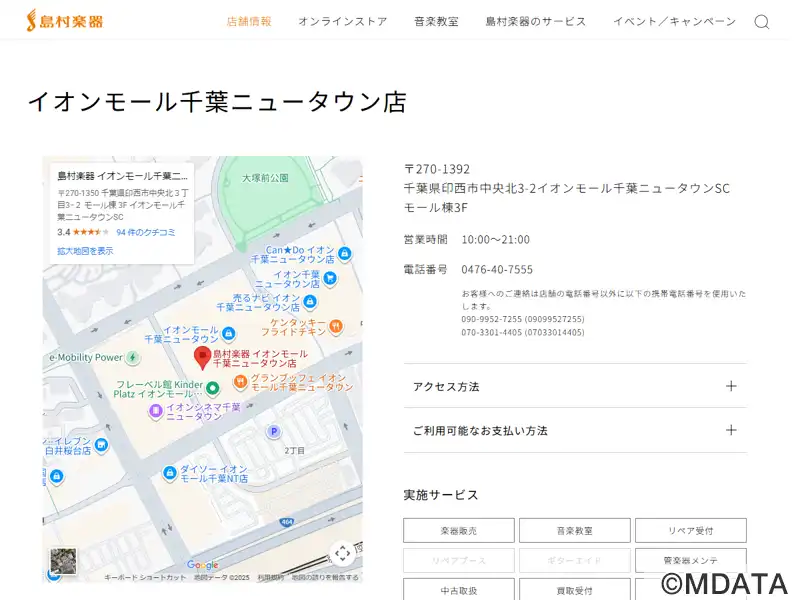The height and width of the screenshot is (600, 800).
Task: Click the 10:00〜21:00 business hours
Action: pyautogui.click(x=495, y=239)
